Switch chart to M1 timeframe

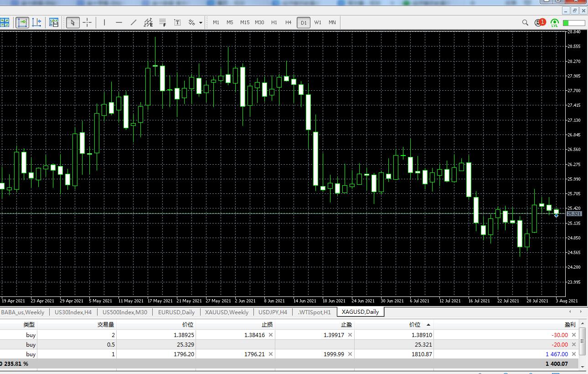(x=216, y=22)
